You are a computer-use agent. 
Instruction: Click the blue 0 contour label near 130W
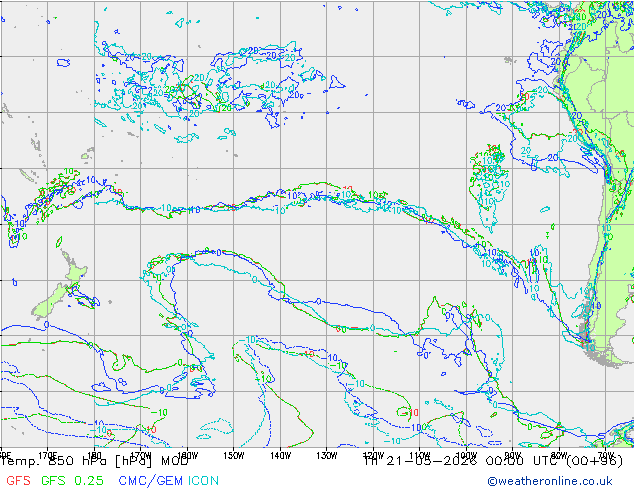pyautogui.click(x=319, y=302)
